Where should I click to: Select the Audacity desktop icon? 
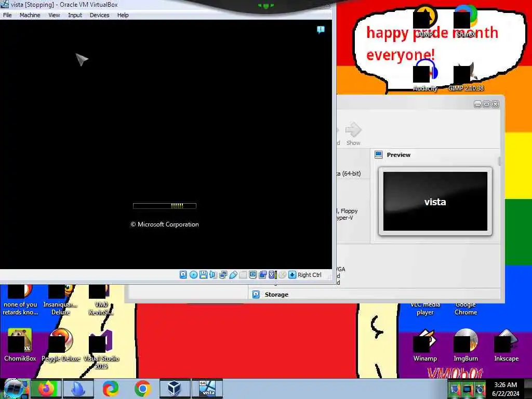(425, 75)
